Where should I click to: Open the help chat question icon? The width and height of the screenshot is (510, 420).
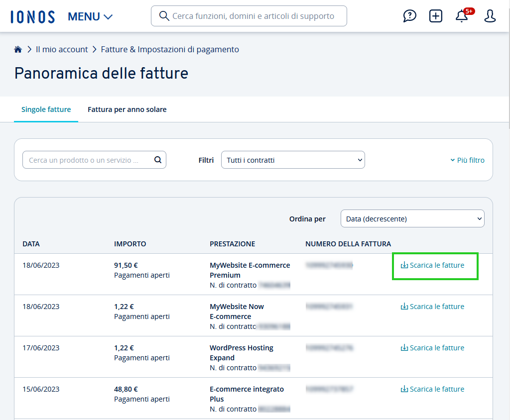(x=409, y=16)
